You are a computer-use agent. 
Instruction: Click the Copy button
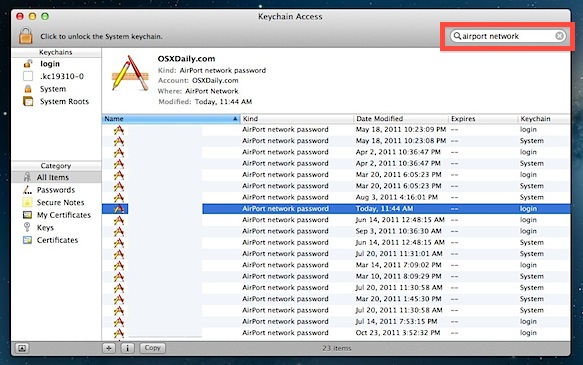(x=152, y=348)
